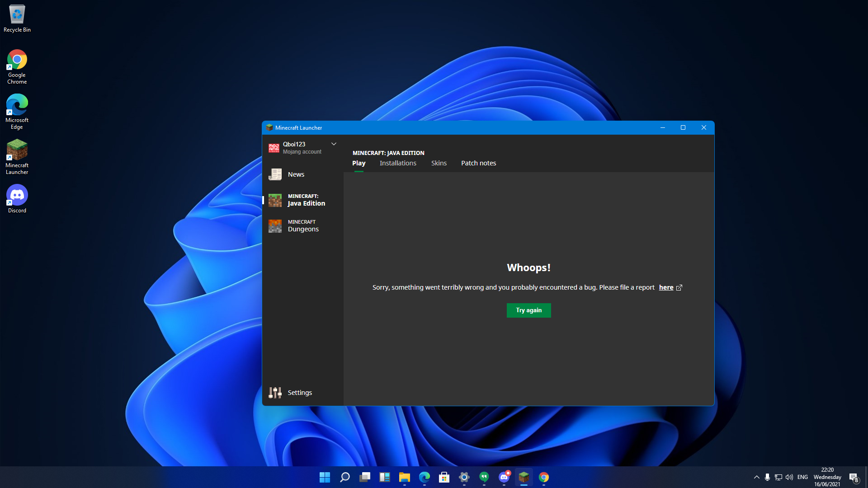
Task: Switch to the Installations tab
Action: [398, 163]
